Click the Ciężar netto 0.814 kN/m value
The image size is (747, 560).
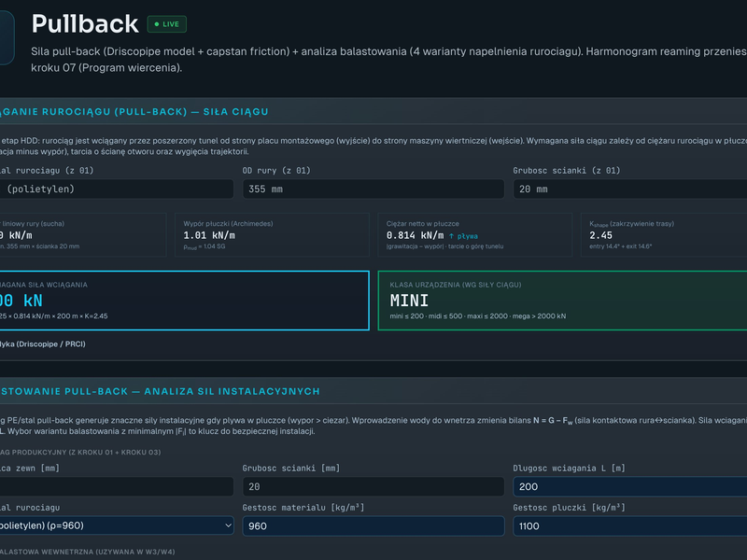(x=415, y=235)
